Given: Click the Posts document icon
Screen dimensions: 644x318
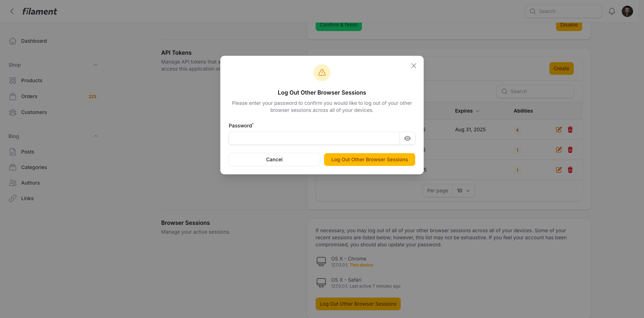Looking at the screenshot, I should click(13, 151).
